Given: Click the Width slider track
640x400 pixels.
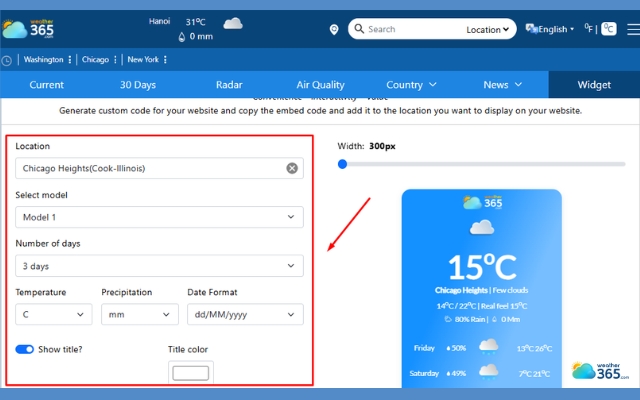Looking at the screenshot, I should (482, 164).
